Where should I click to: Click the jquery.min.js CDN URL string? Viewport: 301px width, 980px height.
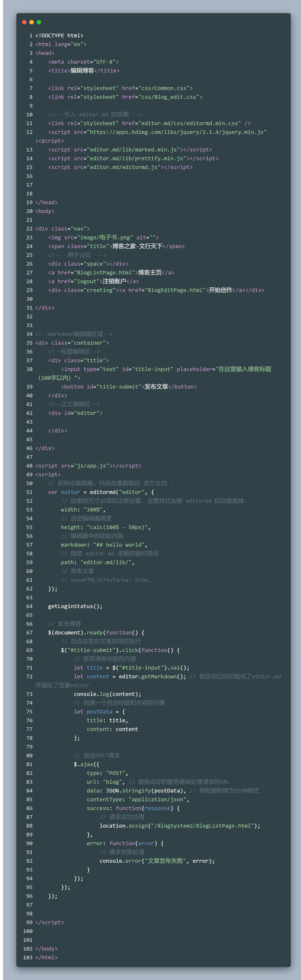(x=177, y=132)
